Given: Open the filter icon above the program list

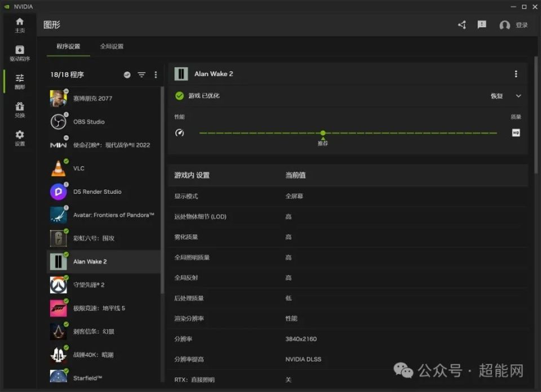Looking at the screenshot, I should [x=141, y=74].
